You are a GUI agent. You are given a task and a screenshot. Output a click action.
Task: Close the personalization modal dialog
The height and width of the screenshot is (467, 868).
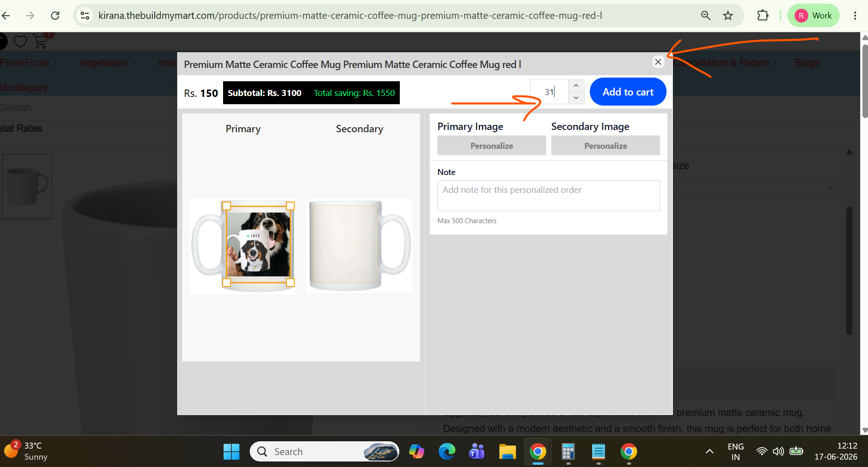click(658, 62)
